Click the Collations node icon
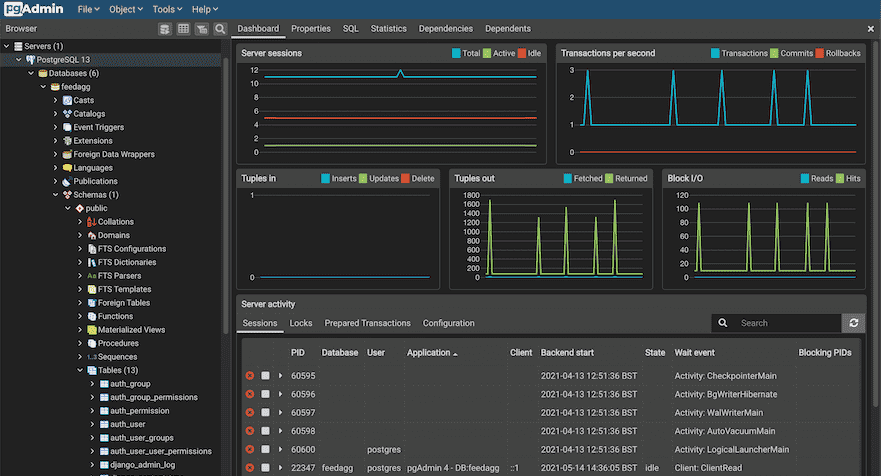 [92, 221]
